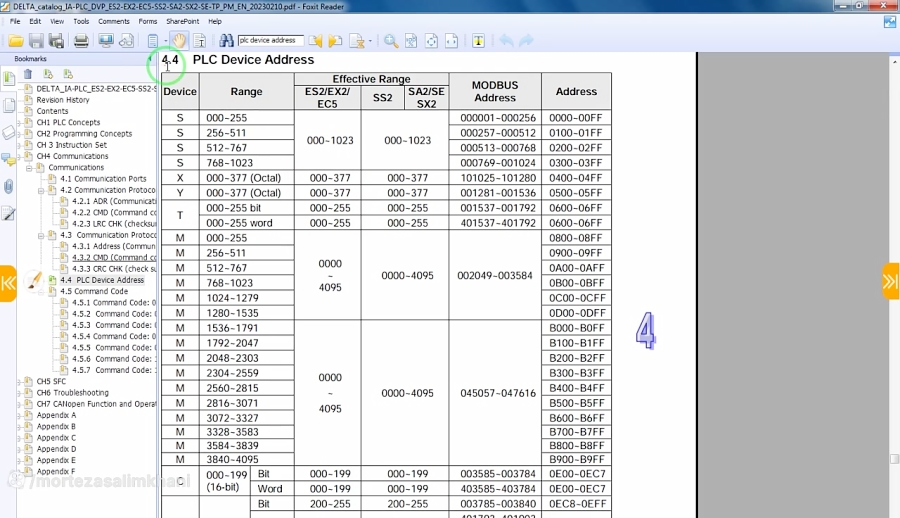Click the find text search field
This screenshot has width=900, height=518.
[x=270, y=41]
